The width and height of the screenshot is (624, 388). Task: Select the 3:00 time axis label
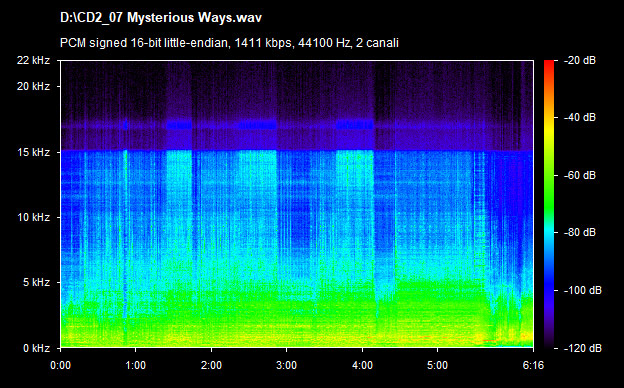click(x=287, y=365)
